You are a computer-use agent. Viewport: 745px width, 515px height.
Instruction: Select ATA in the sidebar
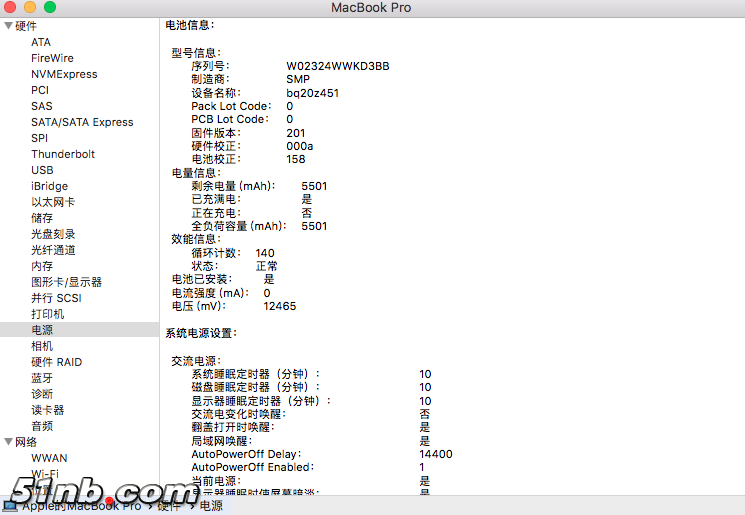[41, 42]
